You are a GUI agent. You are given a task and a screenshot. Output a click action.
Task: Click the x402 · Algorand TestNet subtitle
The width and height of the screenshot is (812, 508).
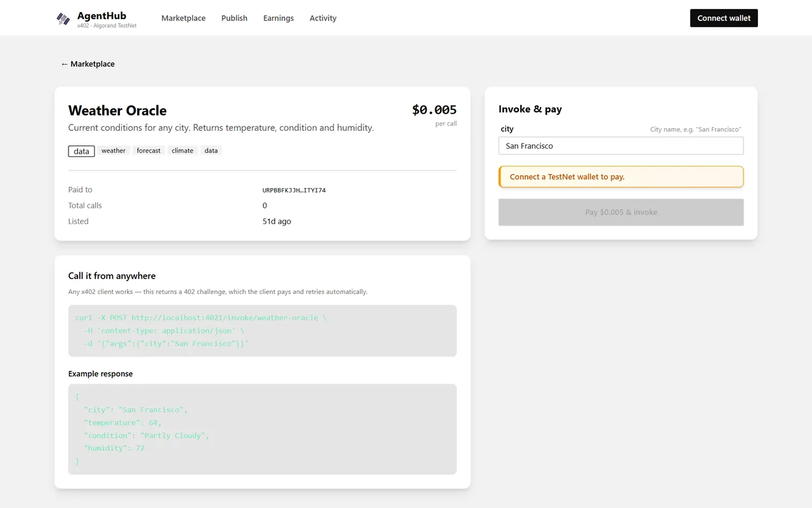[x=107, y=26]
